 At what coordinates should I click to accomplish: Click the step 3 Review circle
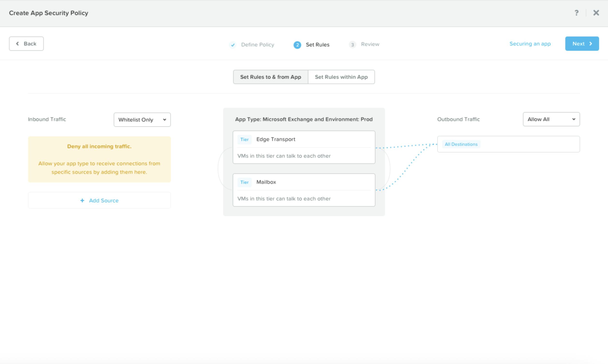point(352,45)
